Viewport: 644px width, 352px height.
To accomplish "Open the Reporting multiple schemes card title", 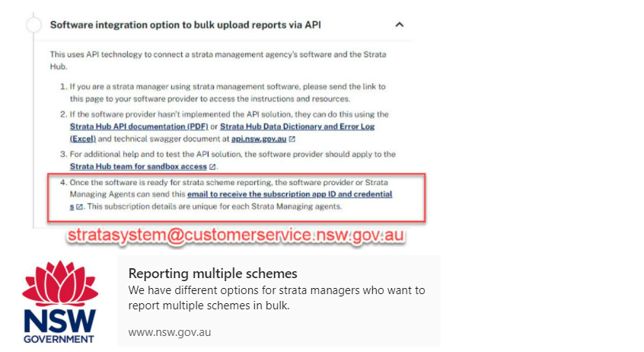I will (212, 274).
